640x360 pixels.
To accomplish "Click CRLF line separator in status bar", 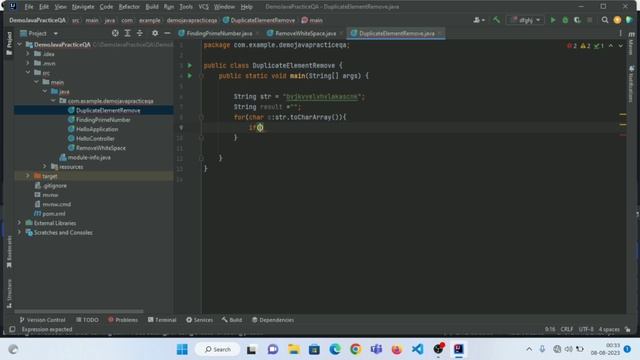I will (x=567, y=329).
